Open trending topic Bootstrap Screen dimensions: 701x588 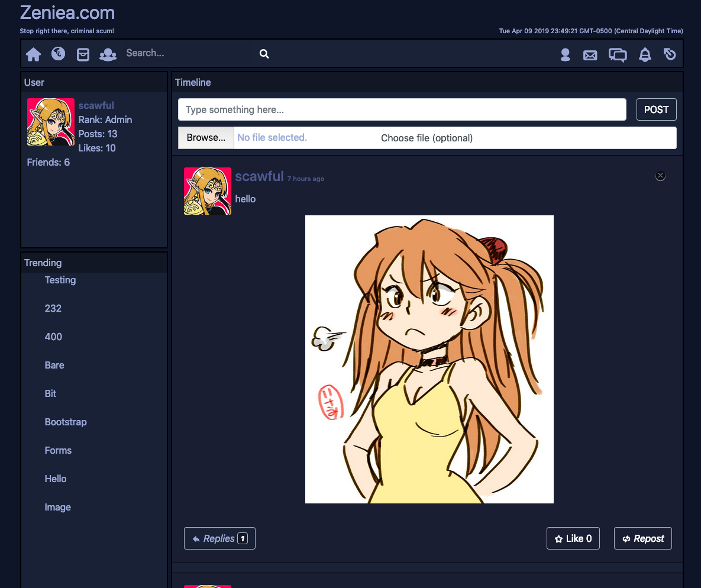(66, 422)
